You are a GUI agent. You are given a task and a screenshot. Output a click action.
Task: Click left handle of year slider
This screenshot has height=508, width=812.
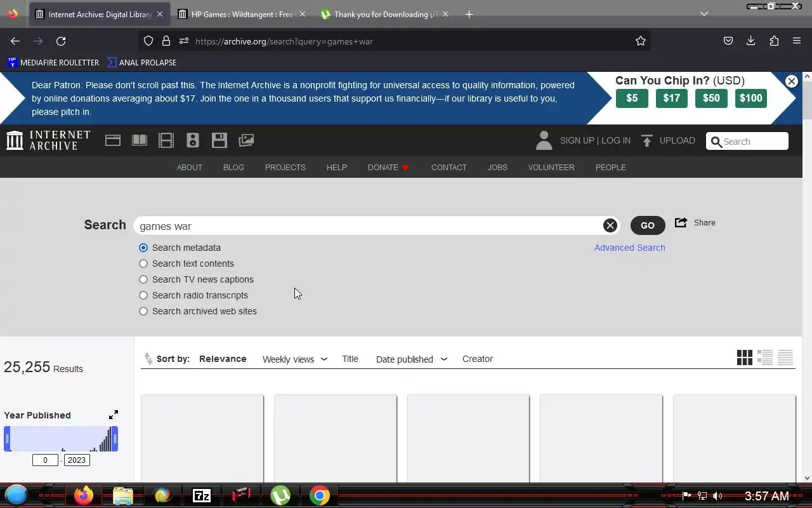click(x=7, y=439)
